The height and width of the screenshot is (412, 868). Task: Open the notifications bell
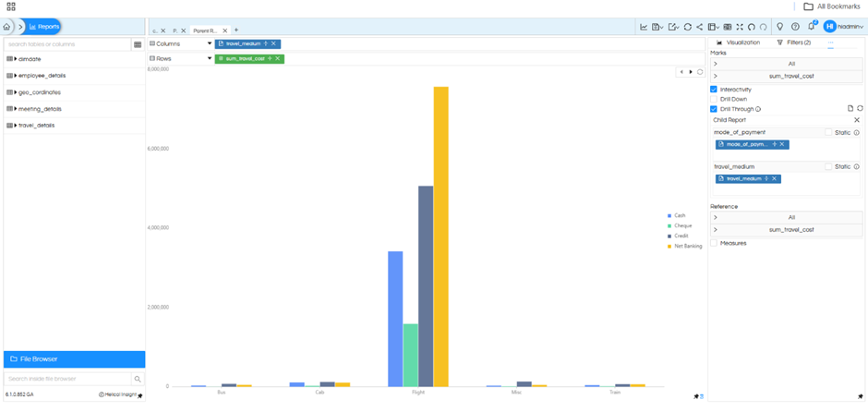[811, 27]
